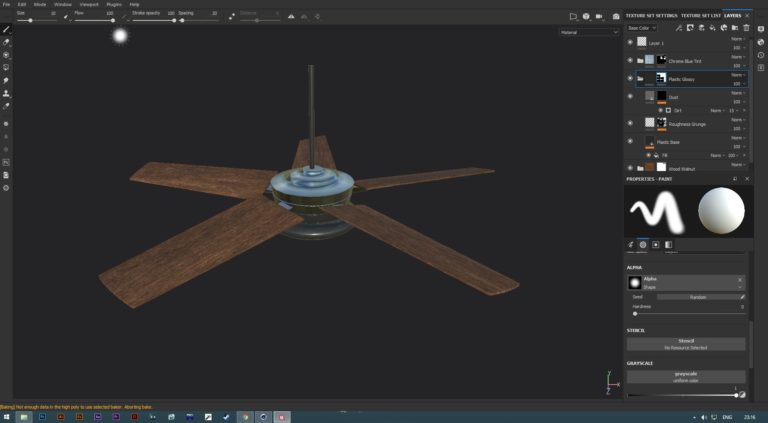The height and width of the screenshot is (423, 768).
Task: Remove the Alpha resource with X
Action: coord(740,280)
